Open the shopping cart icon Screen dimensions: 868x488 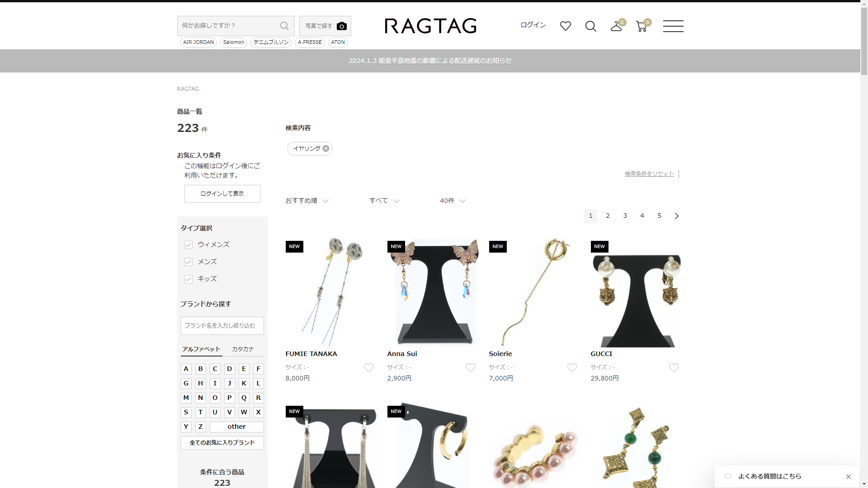coord(641,26)
